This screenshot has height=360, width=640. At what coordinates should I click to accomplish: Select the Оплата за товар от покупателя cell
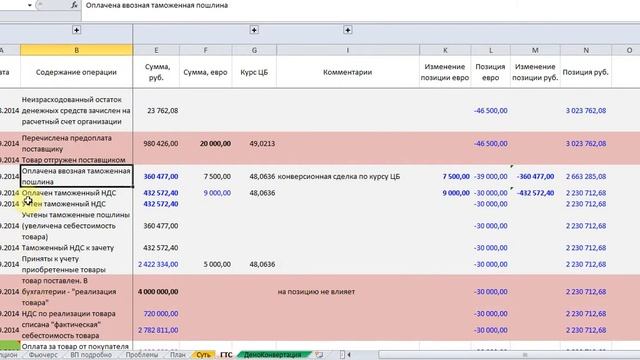pos(76,346)
